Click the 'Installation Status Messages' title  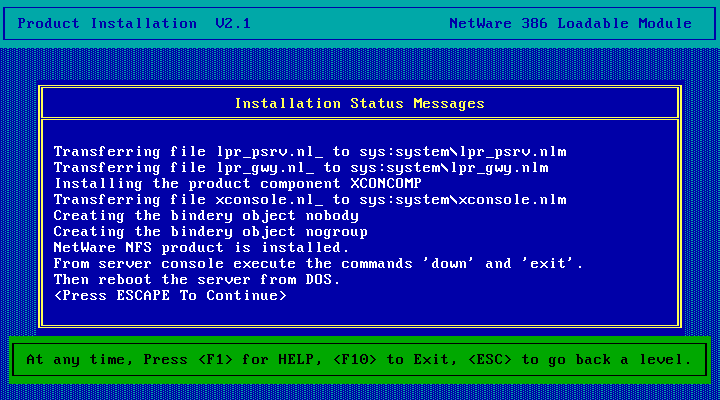point(360,103)
